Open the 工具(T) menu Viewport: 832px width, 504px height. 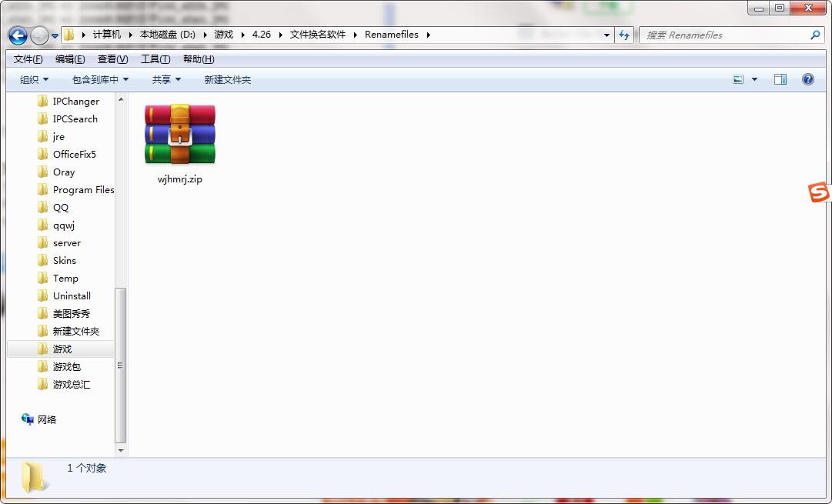pos(155,59)
